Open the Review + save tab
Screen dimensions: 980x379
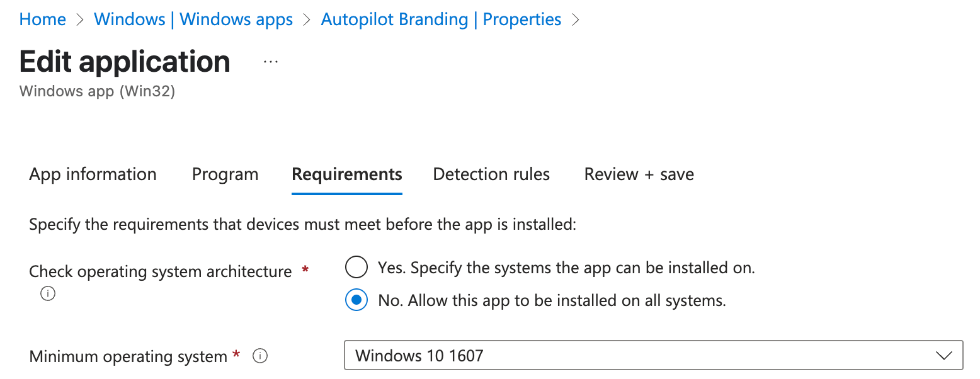click(x=639, y=174)
